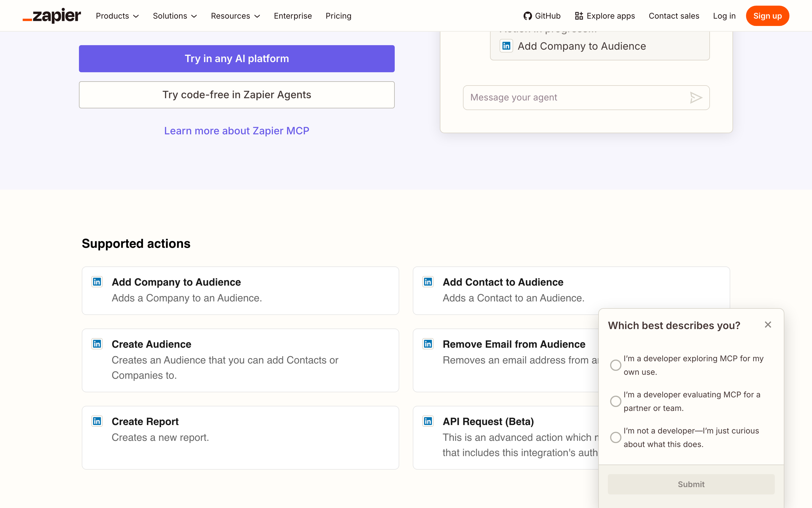This screenshot has height=508, width=812.
Task: Click Log in
Action: [x=724, y=16]
